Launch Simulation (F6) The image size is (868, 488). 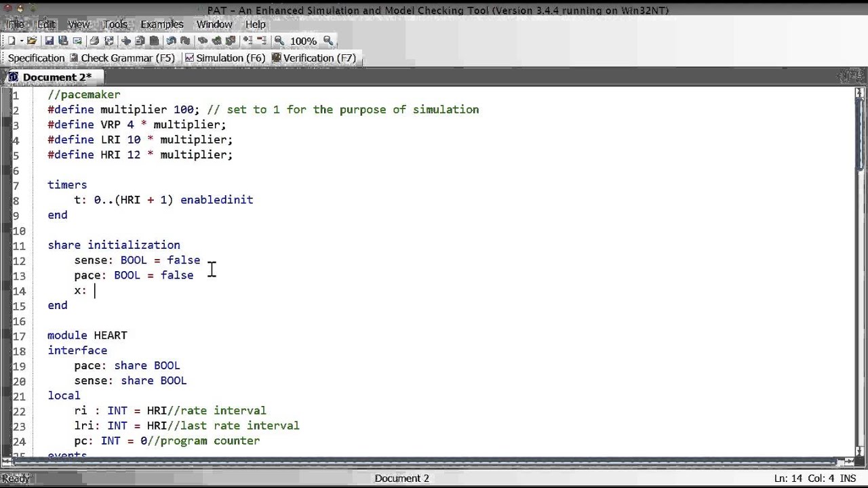[225, 58]
